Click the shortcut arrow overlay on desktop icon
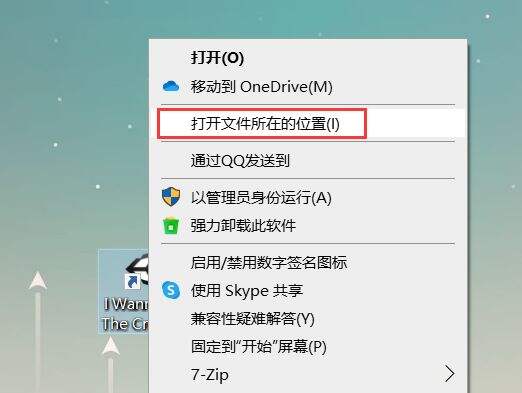Viewport: 522px width, 393px height. [132, 282]
